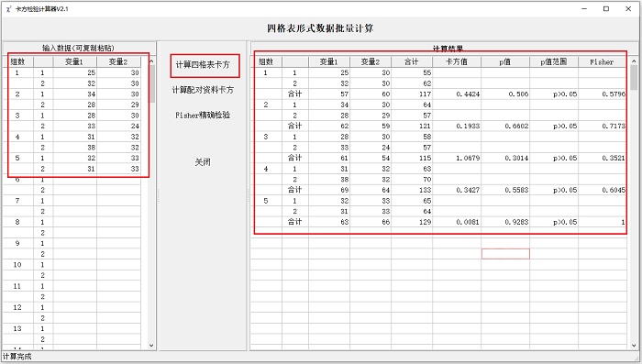Click the 合计 column header in results
The height and width of the screenshot is (364, 642).
[x=412, y=61]
